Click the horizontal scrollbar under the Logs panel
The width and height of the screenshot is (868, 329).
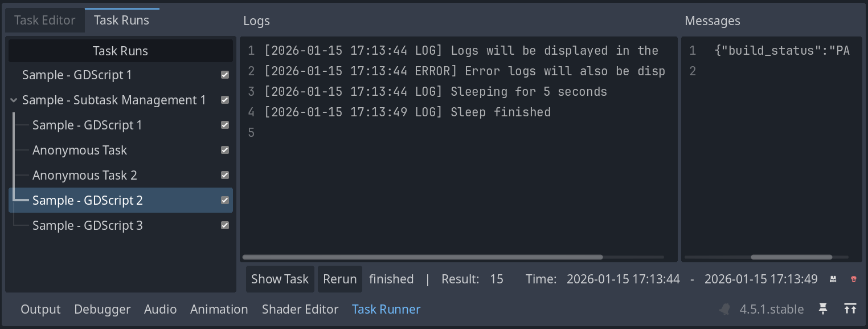pyautogui.click(x=423, y=257)
